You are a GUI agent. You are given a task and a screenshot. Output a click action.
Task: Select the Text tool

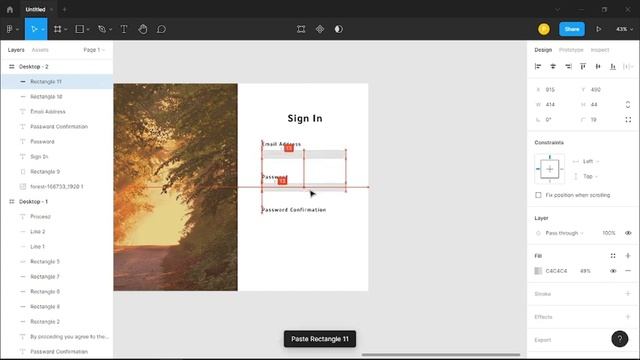coord(124,29)
